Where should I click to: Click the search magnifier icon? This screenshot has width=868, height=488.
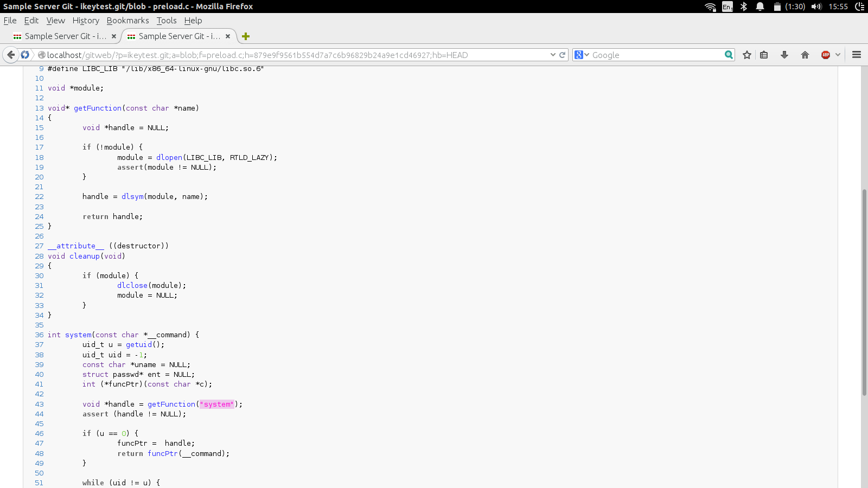[x=729, y=55]
